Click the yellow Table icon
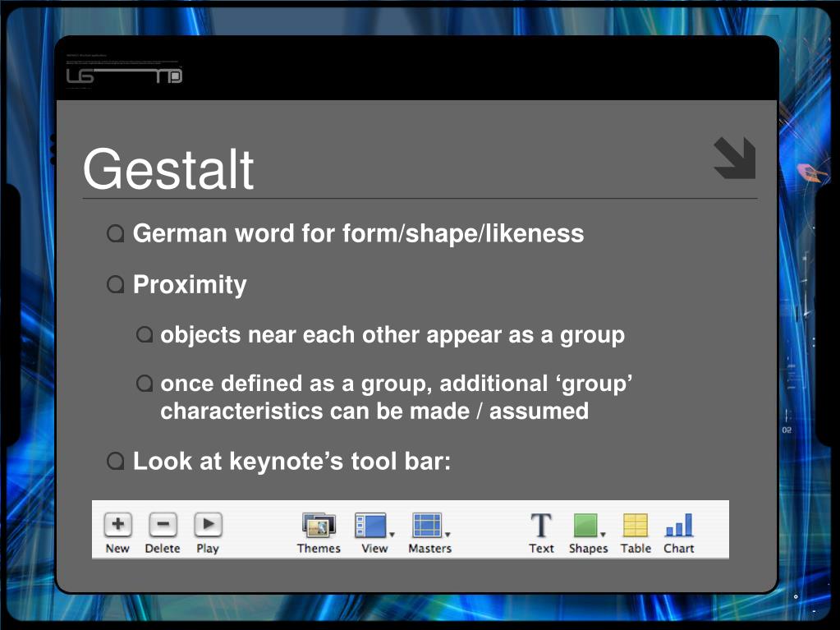This screenshot has width=840, height=630. (x=636, y=525)
